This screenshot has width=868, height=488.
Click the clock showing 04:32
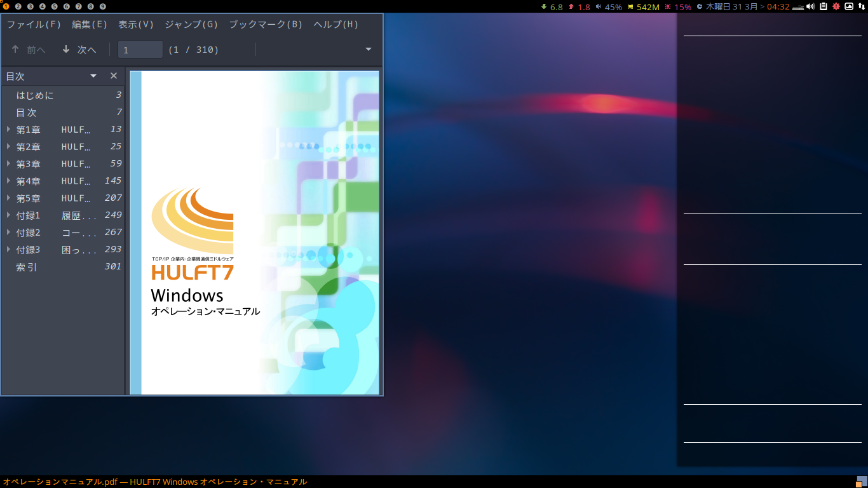click(x=778, y=7)
